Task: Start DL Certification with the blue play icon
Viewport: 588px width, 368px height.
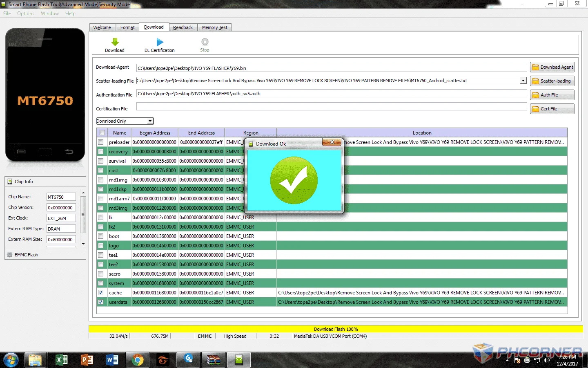Action: 160,42
